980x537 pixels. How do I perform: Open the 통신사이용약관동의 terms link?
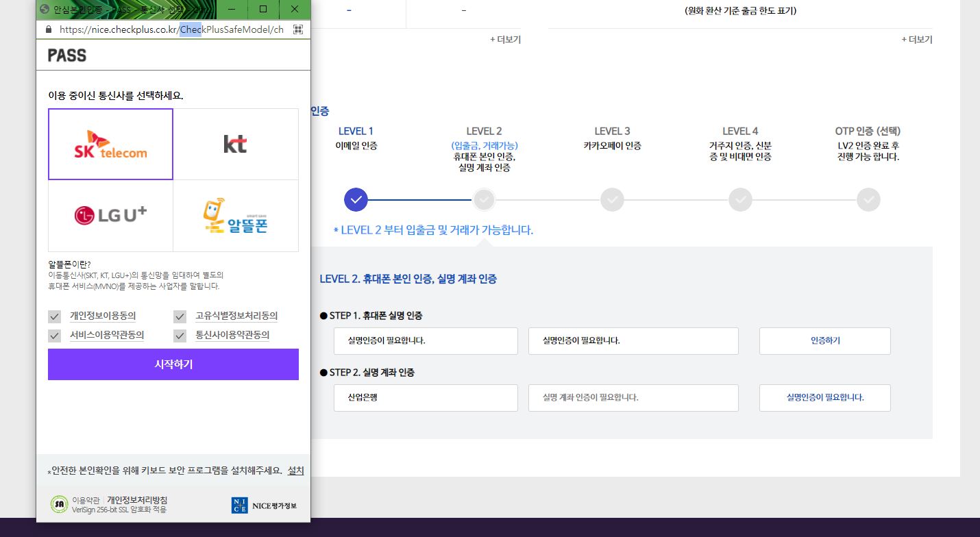232,335
